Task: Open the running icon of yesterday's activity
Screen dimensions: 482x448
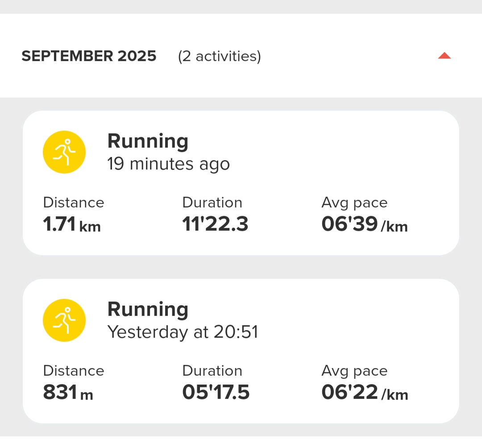Action: (64, 320)
